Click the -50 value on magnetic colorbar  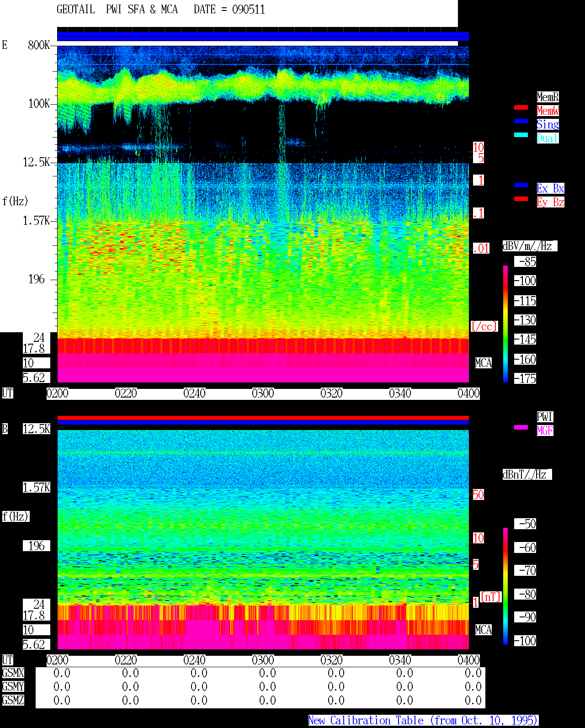tap(526, 524)
